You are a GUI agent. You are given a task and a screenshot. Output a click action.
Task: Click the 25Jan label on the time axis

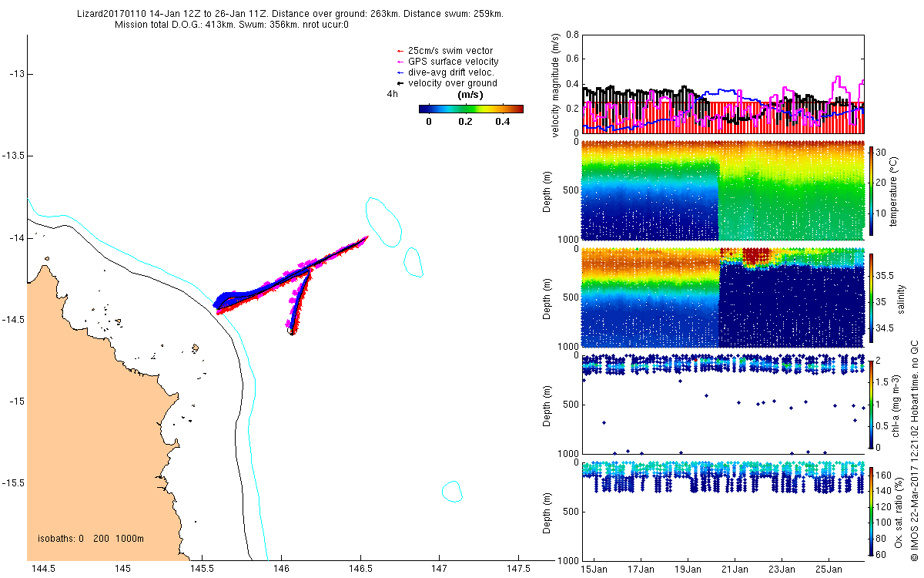pos(829,570)
